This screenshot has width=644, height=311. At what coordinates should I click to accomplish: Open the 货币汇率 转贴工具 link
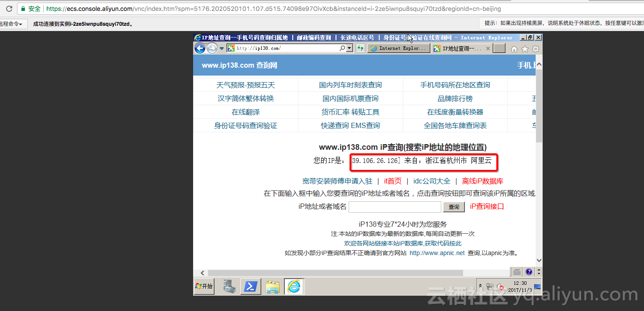tap(350, 112)
